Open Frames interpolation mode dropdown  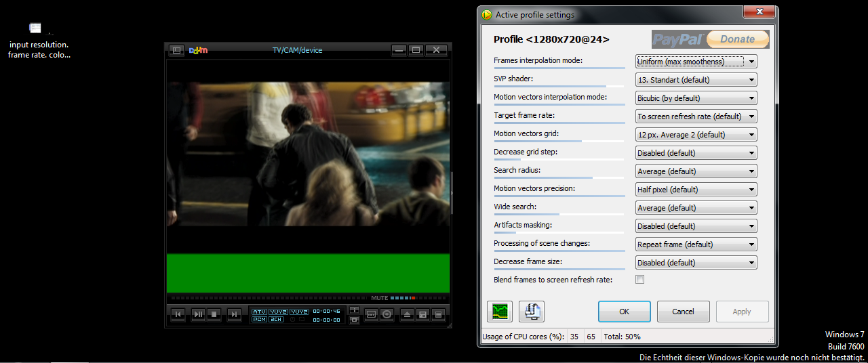click(x=696, y=62)
